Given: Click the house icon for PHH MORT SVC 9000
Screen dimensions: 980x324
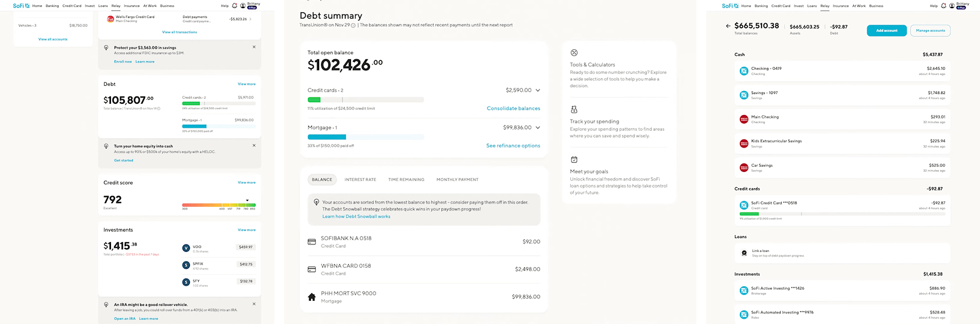Looking at the screenshot, I should [x=312, y=297].
